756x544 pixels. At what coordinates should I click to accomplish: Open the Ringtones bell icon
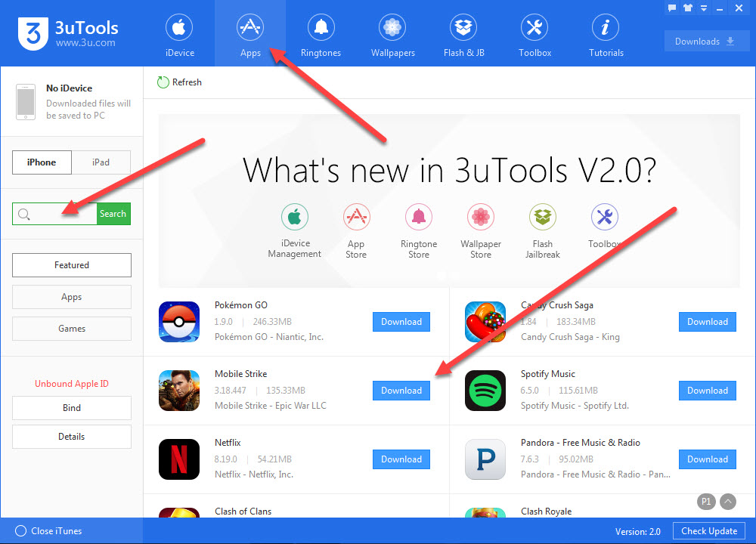pos(321,27)
